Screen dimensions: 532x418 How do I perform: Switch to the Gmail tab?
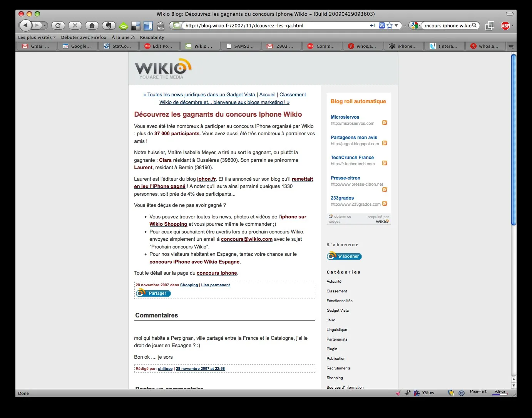pos(36,46)
